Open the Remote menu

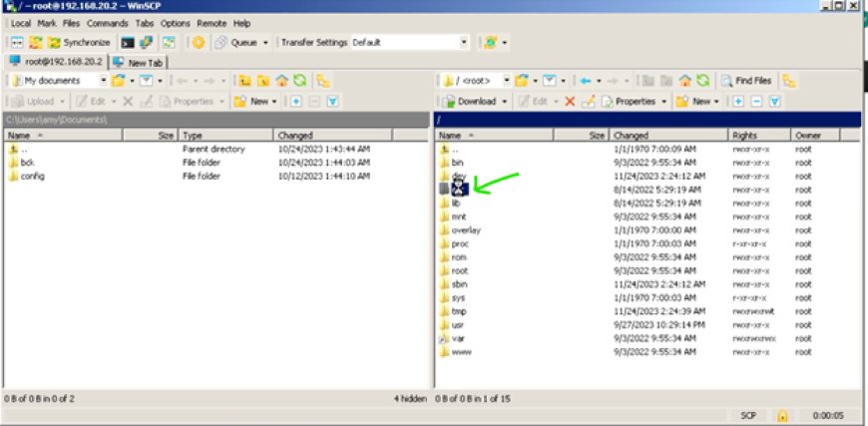point(212,23)
